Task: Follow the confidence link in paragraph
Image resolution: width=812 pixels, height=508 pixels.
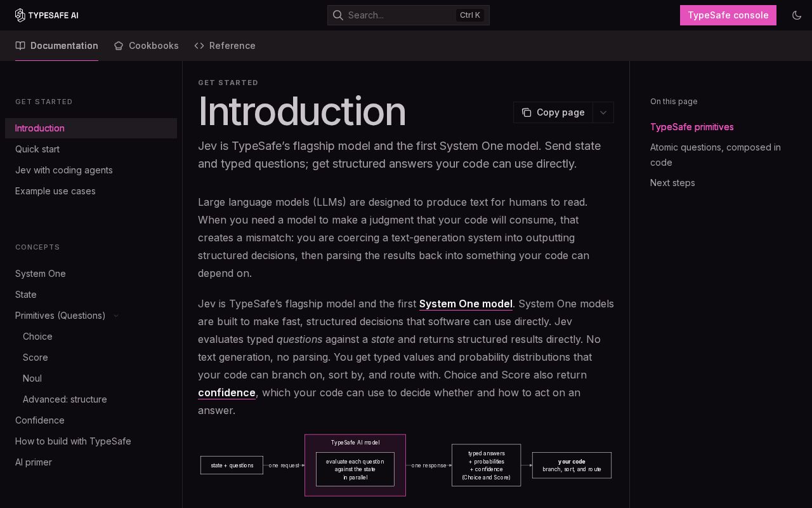Action: click(226, 392)
